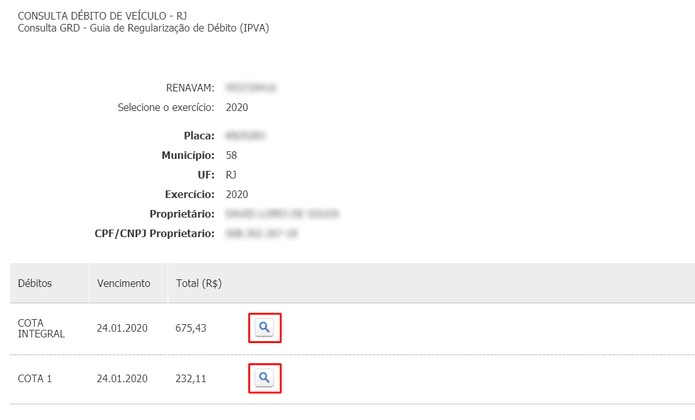Click the Vencimento column header
Image resolution: width=695 pixels, height=420 pixels.
(124, 284)
